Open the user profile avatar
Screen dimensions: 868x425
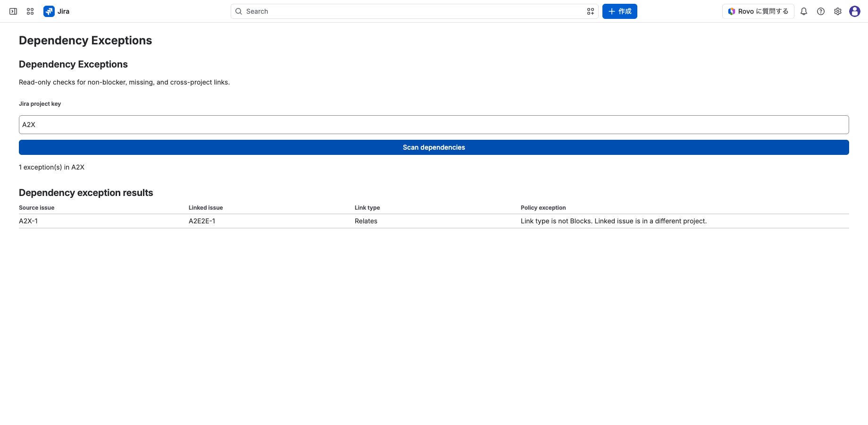855,11
